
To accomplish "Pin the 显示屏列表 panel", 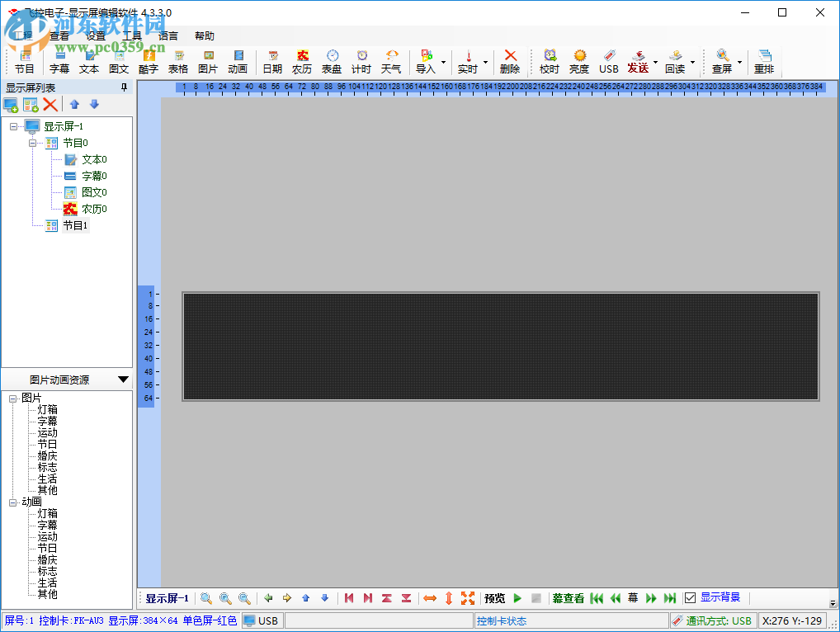I will pos(125,87).
